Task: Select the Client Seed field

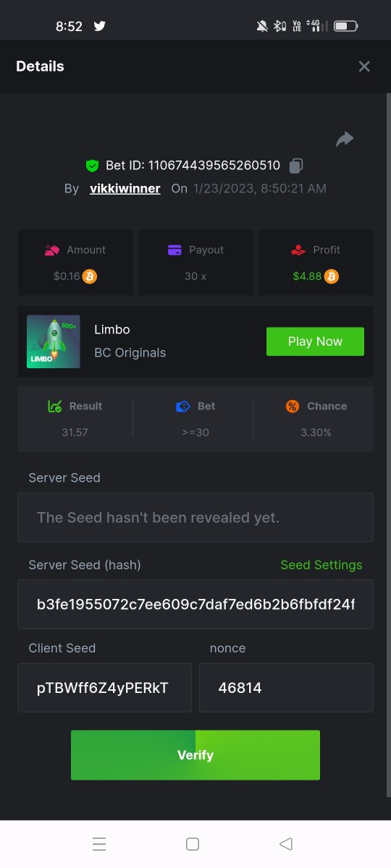Action: 105,688
